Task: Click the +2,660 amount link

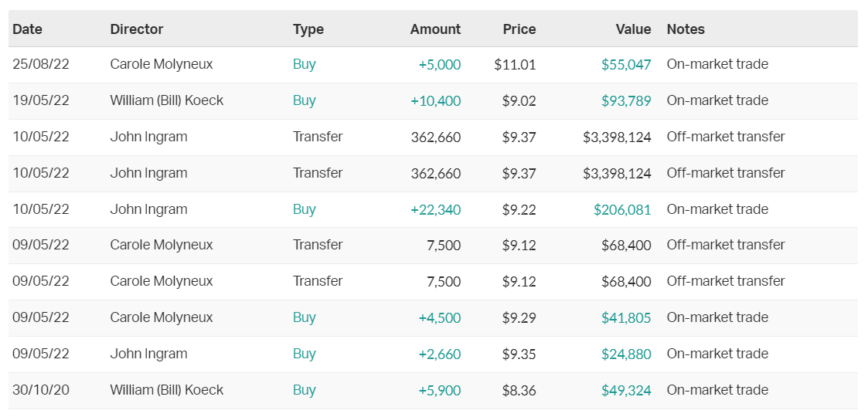Action: coord(439,354)
